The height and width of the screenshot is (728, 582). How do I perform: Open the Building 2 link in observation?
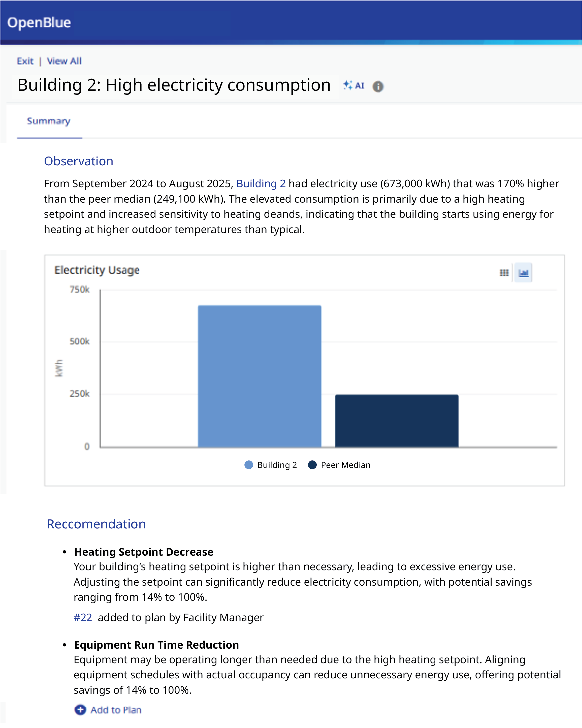[x=261, y=184]
